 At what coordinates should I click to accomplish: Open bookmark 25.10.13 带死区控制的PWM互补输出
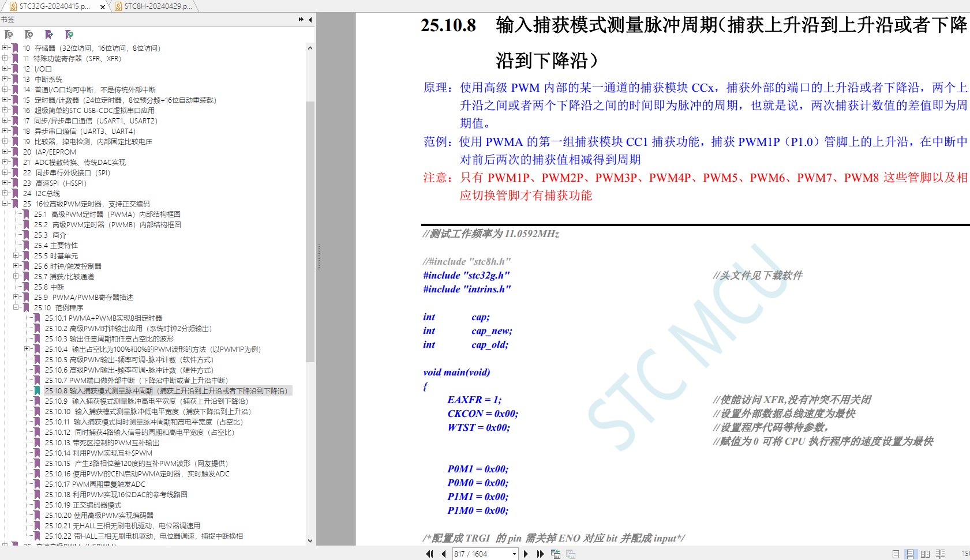[102, 442]
